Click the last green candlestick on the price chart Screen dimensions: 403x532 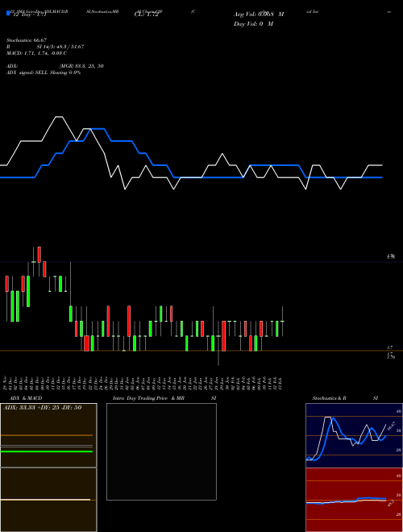(277, 329)
